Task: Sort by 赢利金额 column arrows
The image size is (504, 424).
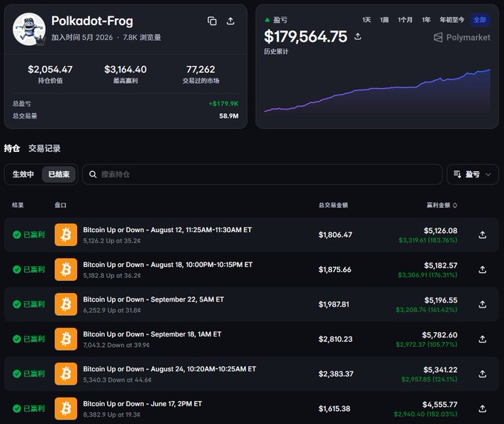Action: tap(455, 205)
